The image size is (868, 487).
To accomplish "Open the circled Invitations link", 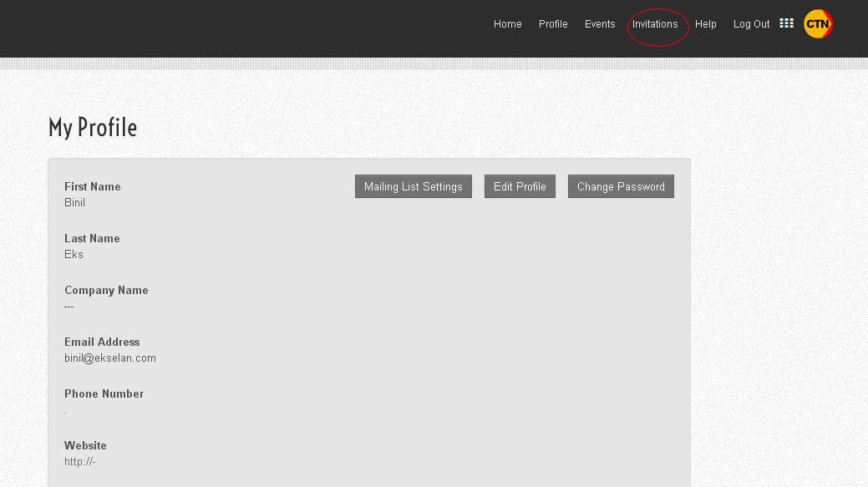I will 655,24.
